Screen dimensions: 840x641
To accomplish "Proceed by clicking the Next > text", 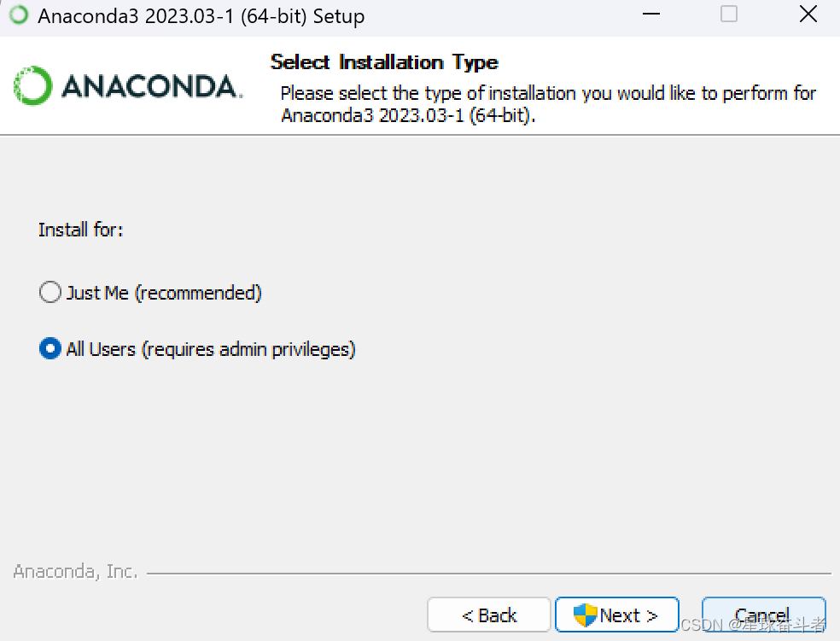I will [x=628, y=615].
